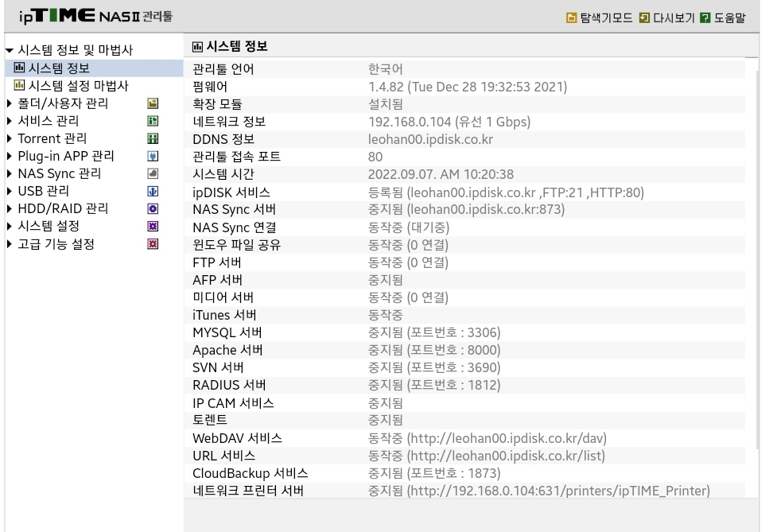Click the 관리툴 접속 포트 value 80
Viewport: 777px width, 532px height.
click(x=375, y=157)
